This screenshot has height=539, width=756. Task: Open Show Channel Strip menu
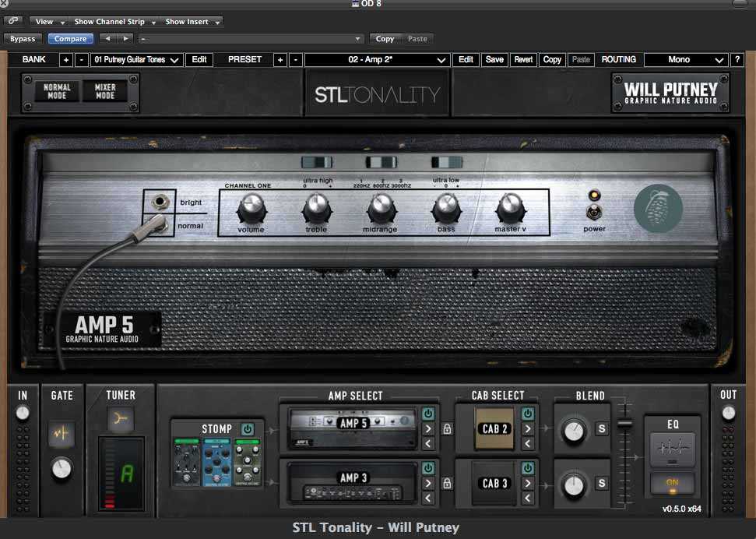tap(114, 22)
